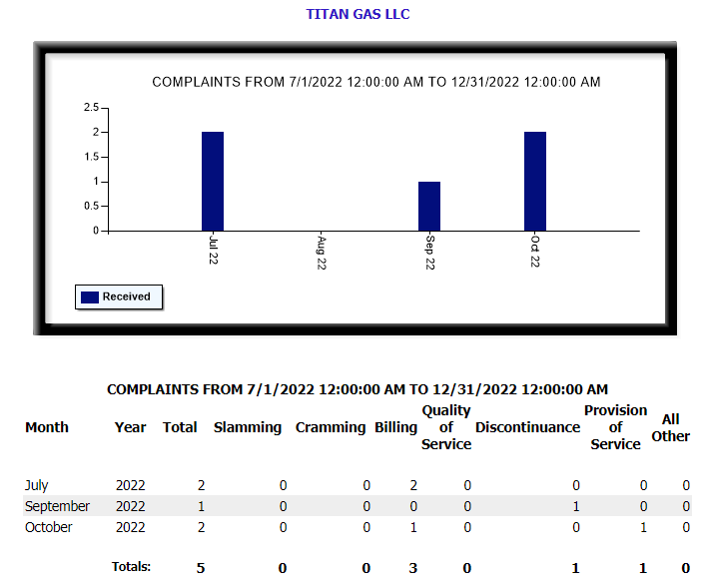Click the Oct 22 axis label
Screen dimensions: 705x588
(535, 251)
